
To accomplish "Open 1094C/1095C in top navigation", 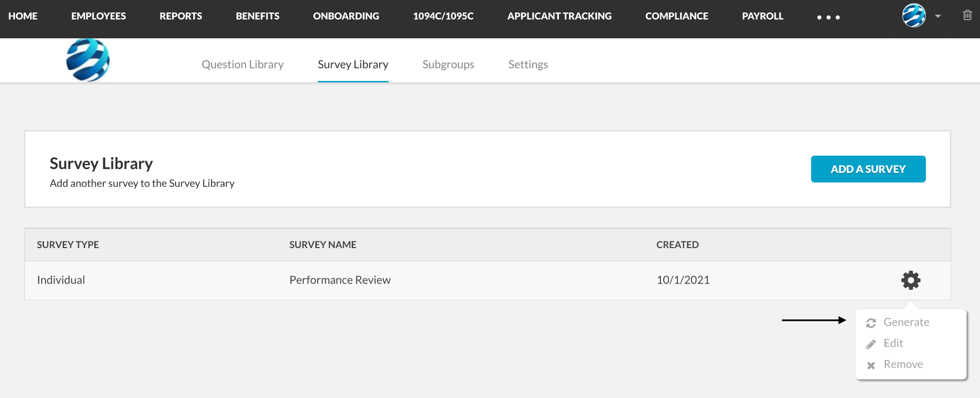I will tap(443, 16).
